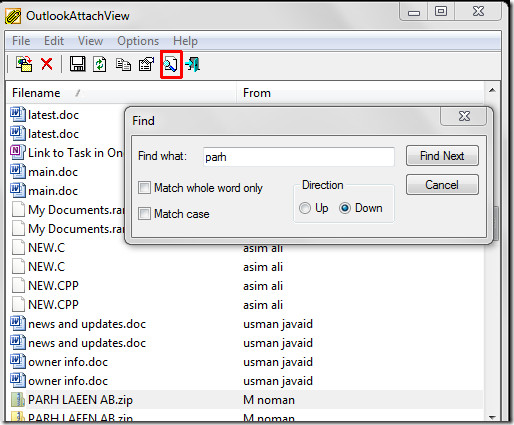Enable the Match case checkbox
The width and height of the screenshot is (514, 425).
coord(144,213)
